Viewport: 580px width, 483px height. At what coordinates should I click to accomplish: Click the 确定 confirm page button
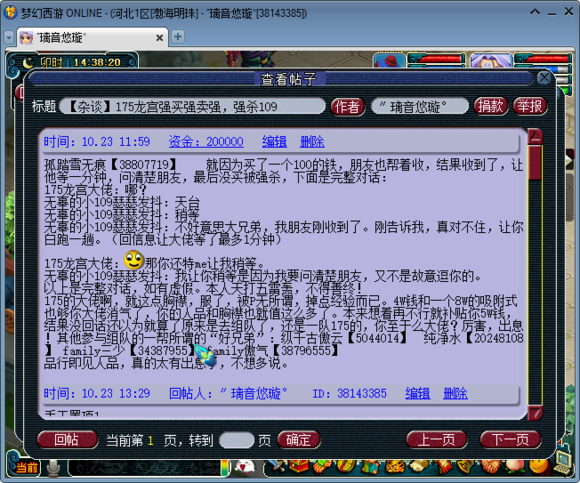tap(298, 440)
